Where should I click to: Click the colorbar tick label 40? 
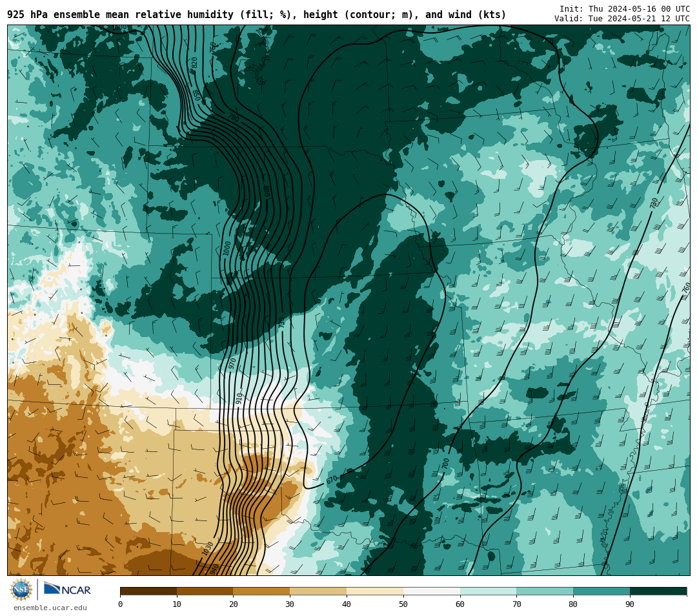[347, 604]
